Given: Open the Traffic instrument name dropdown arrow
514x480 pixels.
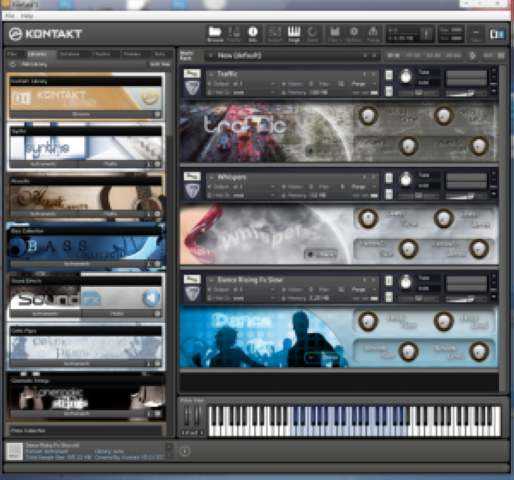Looking at the screenshot, I should (211, 74).
